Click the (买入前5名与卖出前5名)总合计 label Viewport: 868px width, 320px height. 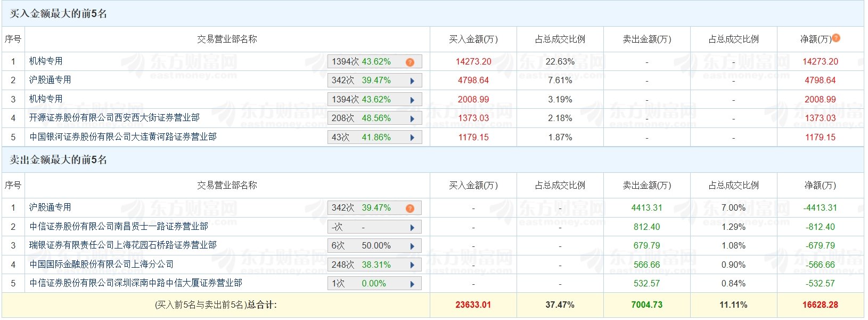(x=216, y=305)
